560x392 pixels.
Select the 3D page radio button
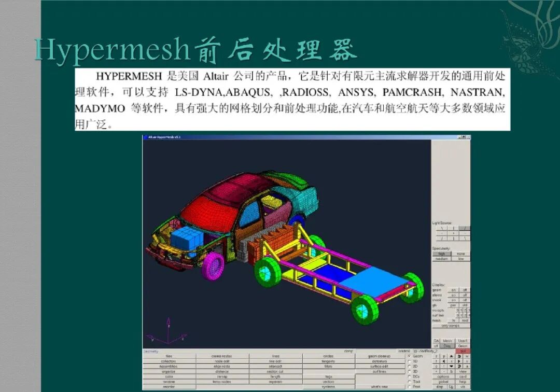[409, 371]
